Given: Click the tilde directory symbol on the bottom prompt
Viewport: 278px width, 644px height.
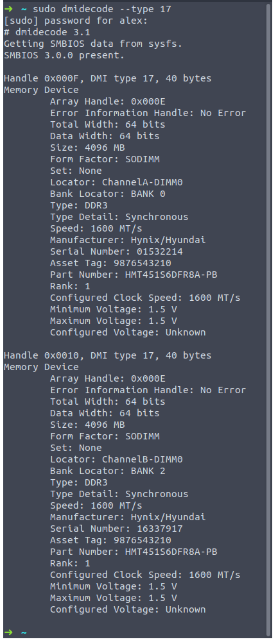Looking at the screenshot, I should (24, 632).
